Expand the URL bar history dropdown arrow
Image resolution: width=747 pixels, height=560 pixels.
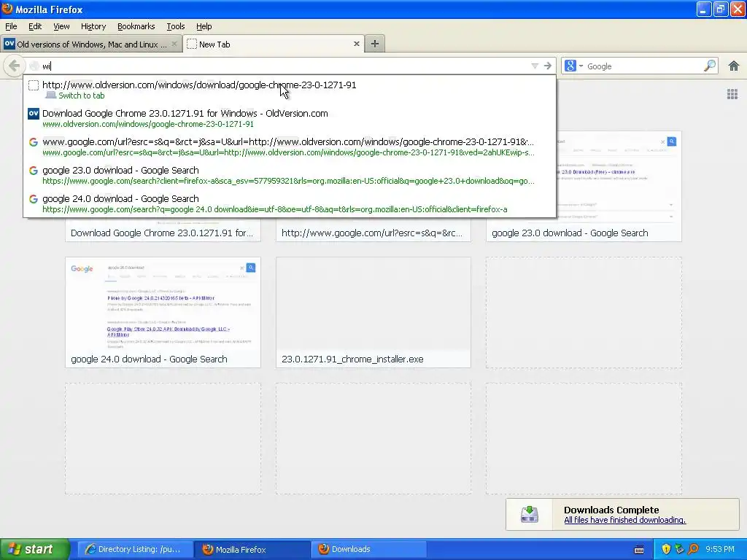535,66
